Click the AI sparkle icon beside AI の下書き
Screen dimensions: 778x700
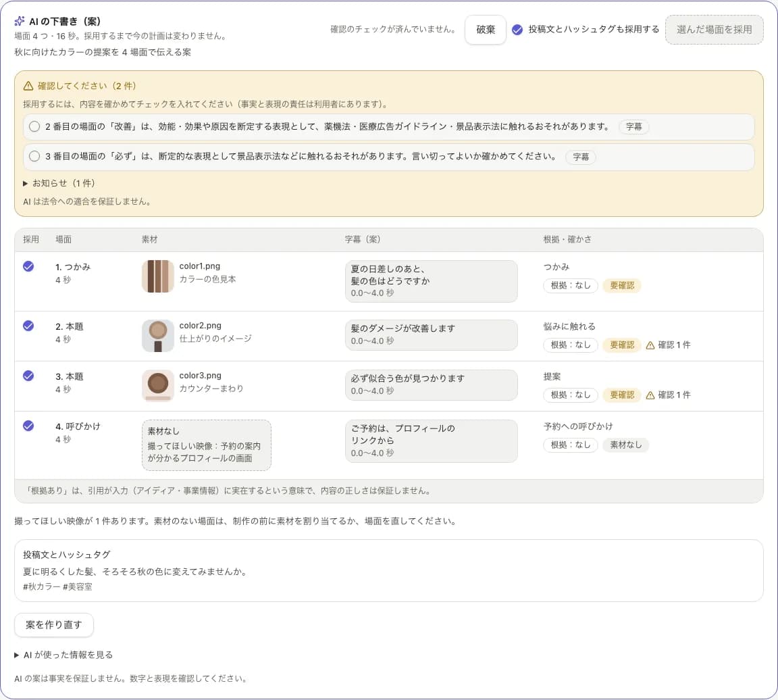(x=20, y=21)
